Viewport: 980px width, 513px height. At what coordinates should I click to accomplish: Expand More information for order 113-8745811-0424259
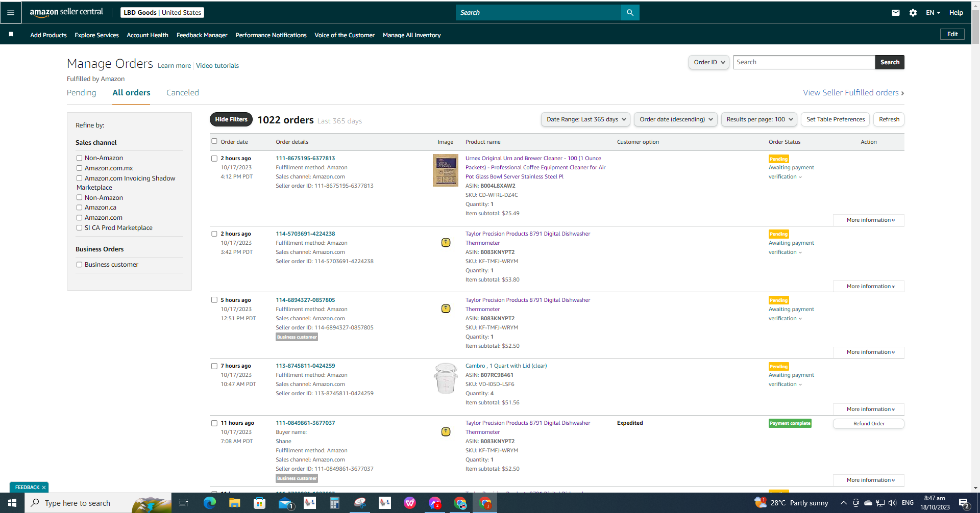coord(869,409)
